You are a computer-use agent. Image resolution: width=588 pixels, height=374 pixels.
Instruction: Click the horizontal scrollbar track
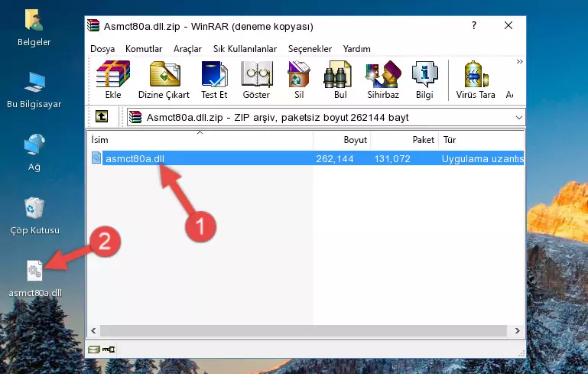[303, 330]
